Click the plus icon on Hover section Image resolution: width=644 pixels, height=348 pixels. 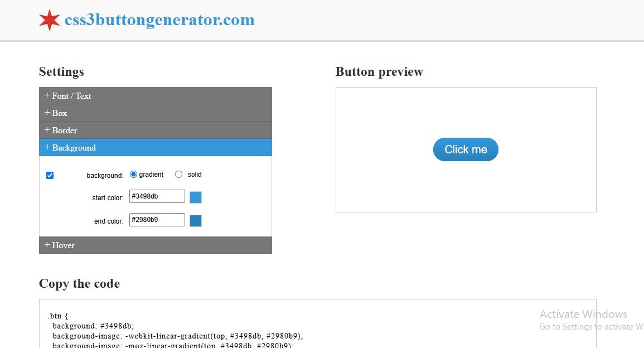pos(47,245)
